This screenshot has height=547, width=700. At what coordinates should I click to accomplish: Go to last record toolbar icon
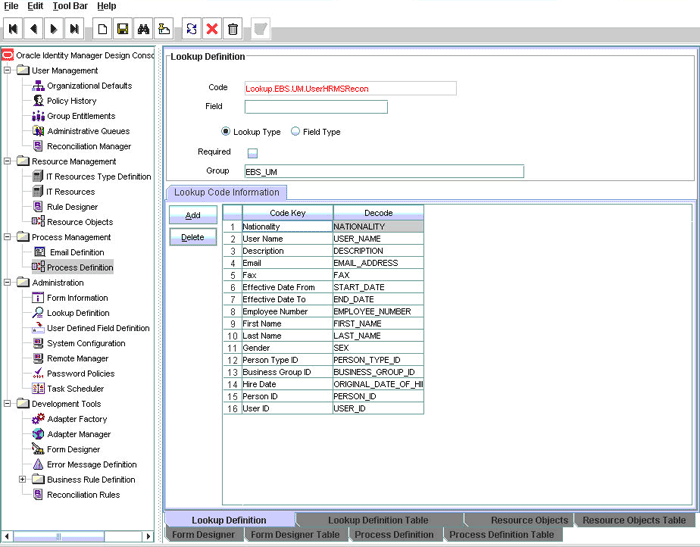(74, 29)
